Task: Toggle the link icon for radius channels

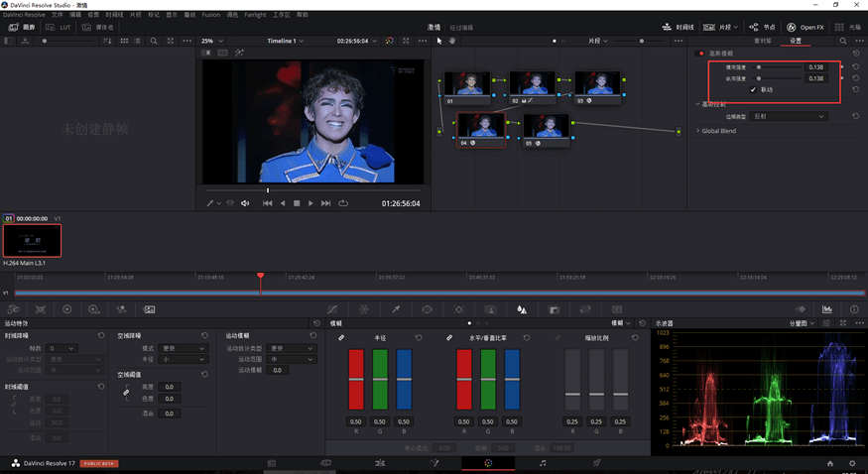Action: pyautogui.click(x=341, y=338)
